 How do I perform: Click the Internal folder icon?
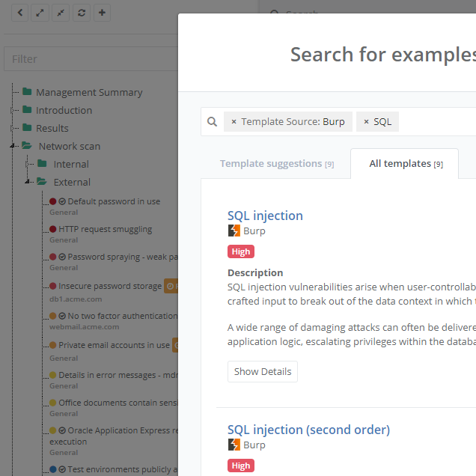42,164
